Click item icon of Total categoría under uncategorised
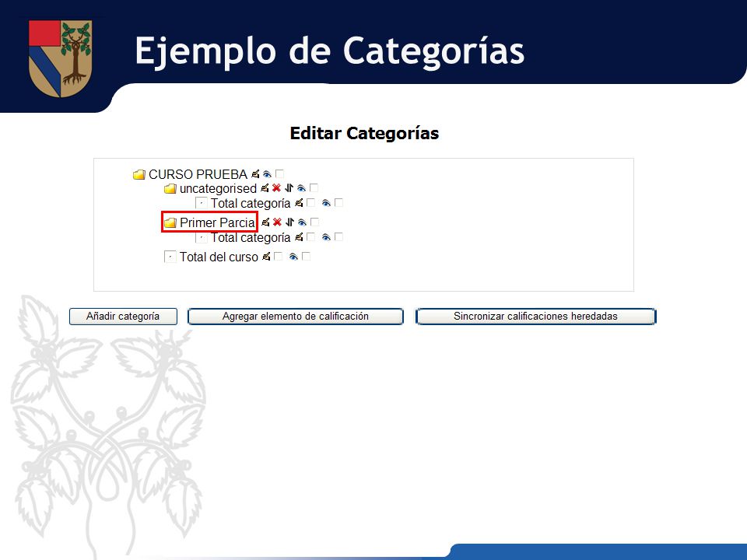The width and height of the screenshot is (747, 560). click(201, 203)
